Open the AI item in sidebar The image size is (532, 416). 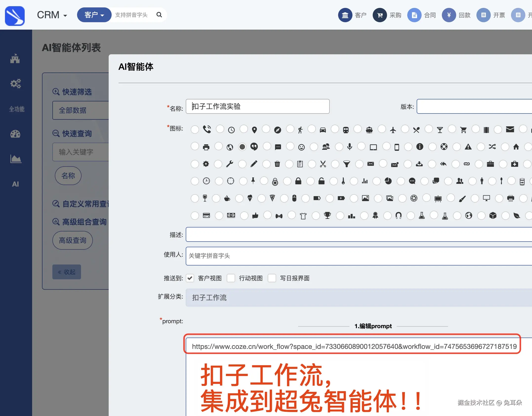point(15,184)
